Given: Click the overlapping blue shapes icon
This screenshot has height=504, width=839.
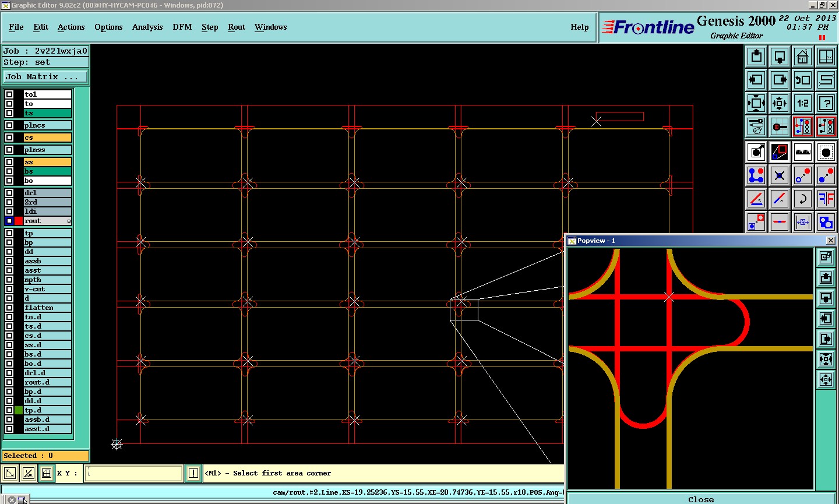Looking at the screenshot, I should click(826, 222).
